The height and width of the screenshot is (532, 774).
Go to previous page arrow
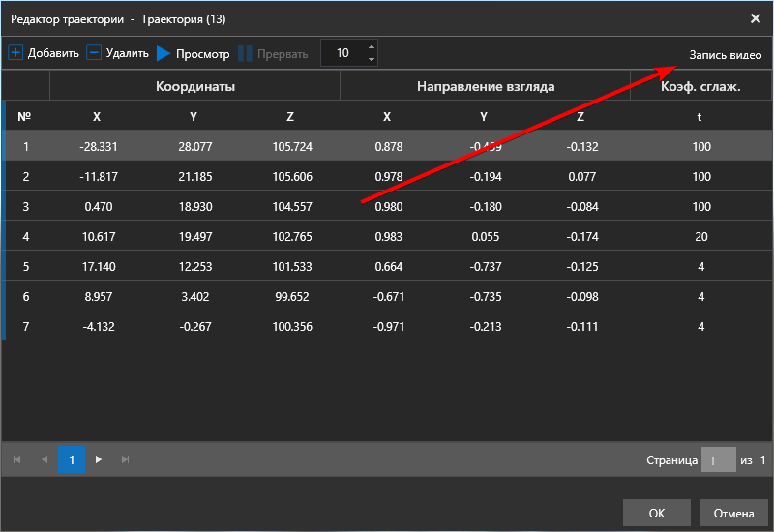(x=45, y=460)
